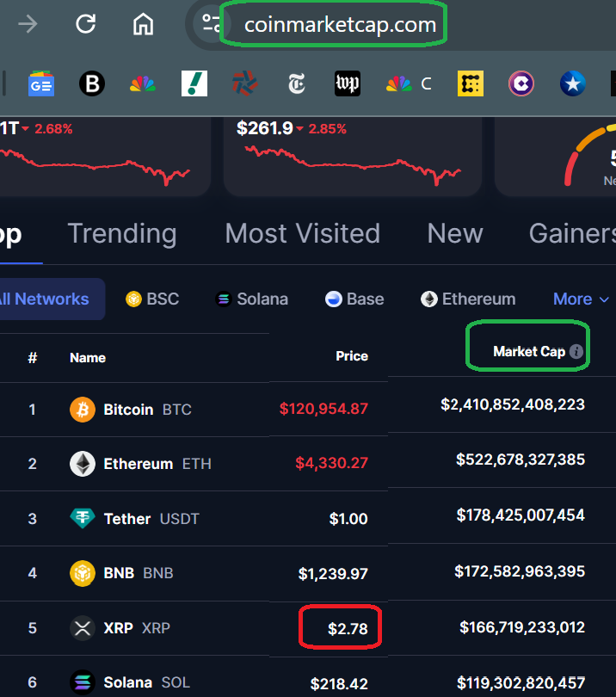Open the yellow square patterned bookmark
Image resolution: width=616 pixels, height=697 pixels.
click(x=471, y=83)
